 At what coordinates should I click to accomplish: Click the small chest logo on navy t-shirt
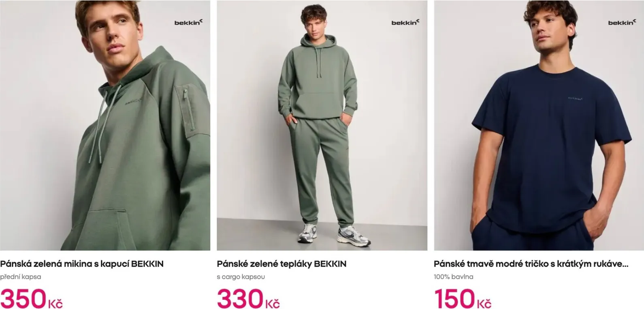coord(575,98)
